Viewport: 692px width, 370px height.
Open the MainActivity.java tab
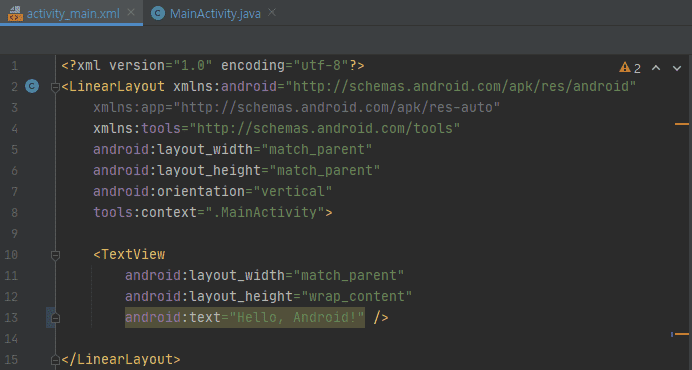point(215,14)
